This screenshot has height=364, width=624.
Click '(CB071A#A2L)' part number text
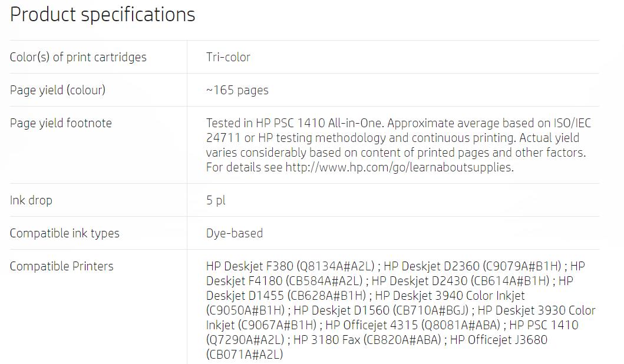coord(245,355)
